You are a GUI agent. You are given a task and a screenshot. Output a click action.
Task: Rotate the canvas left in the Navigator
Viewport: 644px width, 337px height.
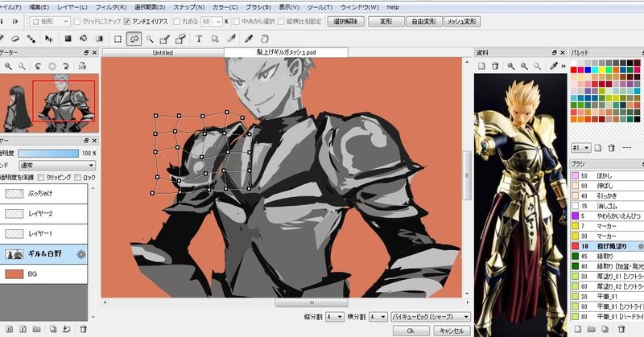pos(38,66)
